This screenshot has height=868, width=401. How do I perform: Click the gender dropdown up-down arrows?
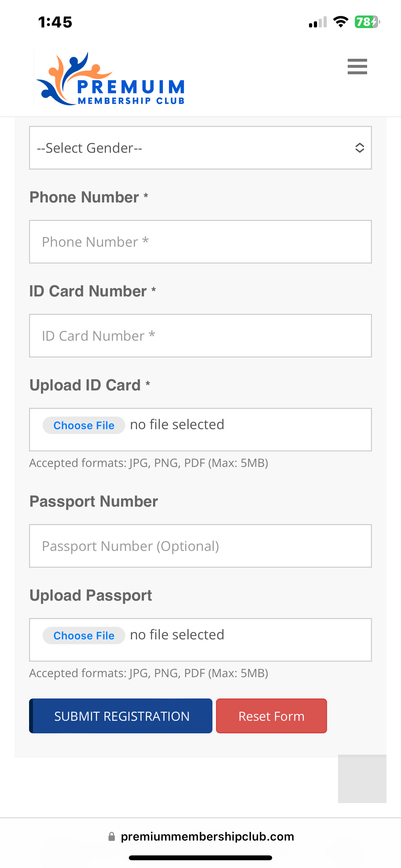click(x=360, y=148)
